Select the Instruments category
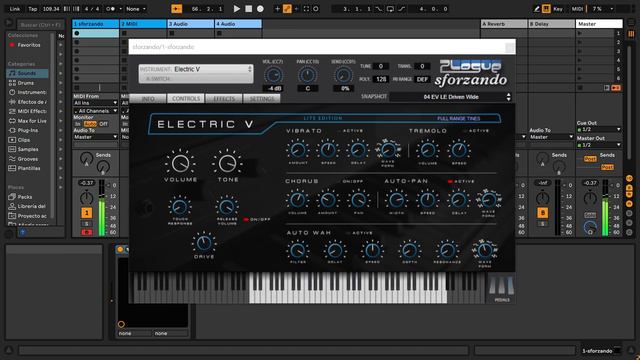The height and width of the screenshot is (360, 640). tap(28, 92)
